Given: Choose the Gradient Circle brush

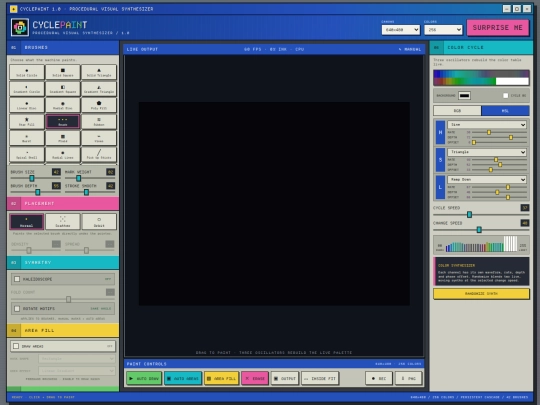Looking at the screenshot, I should (x=27, y=89).
